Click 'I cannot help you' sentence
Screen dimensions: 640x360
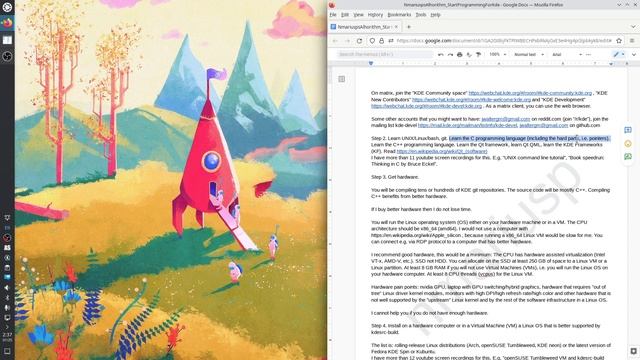tap(429, 313)
